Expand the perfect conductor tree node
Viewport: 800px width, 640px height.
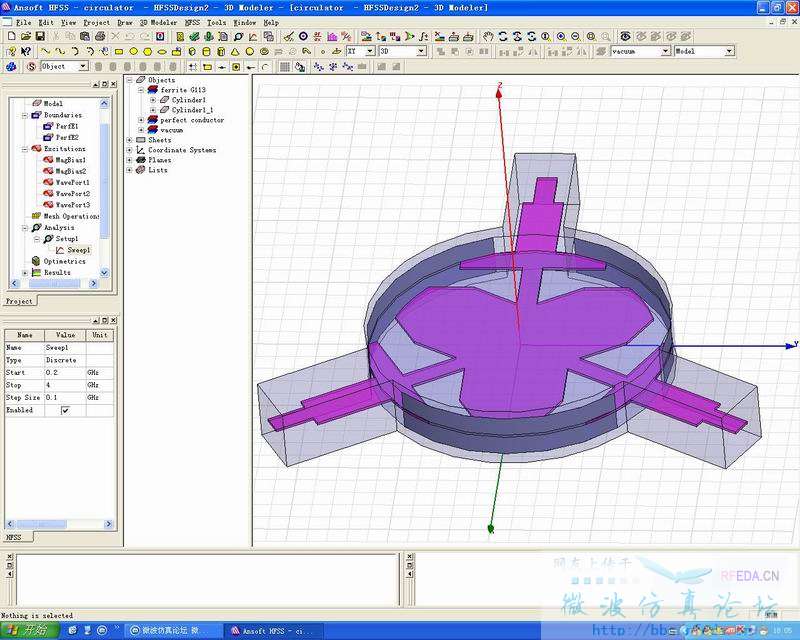tap(142, 120)
